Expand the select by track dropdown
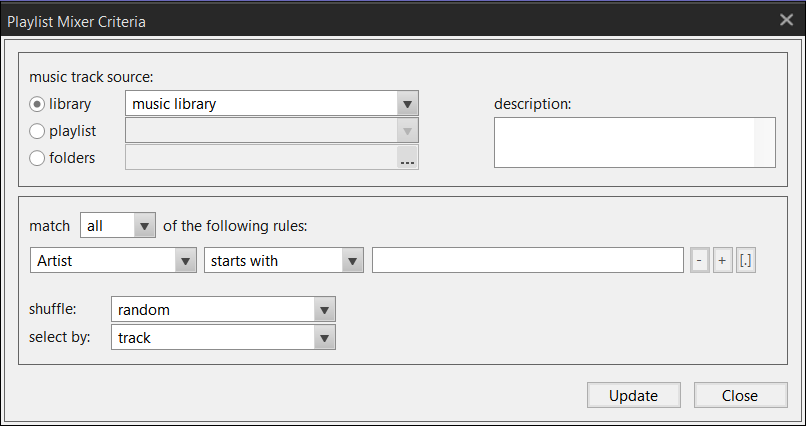The image size is (806, 426). (x=323, y=338)
